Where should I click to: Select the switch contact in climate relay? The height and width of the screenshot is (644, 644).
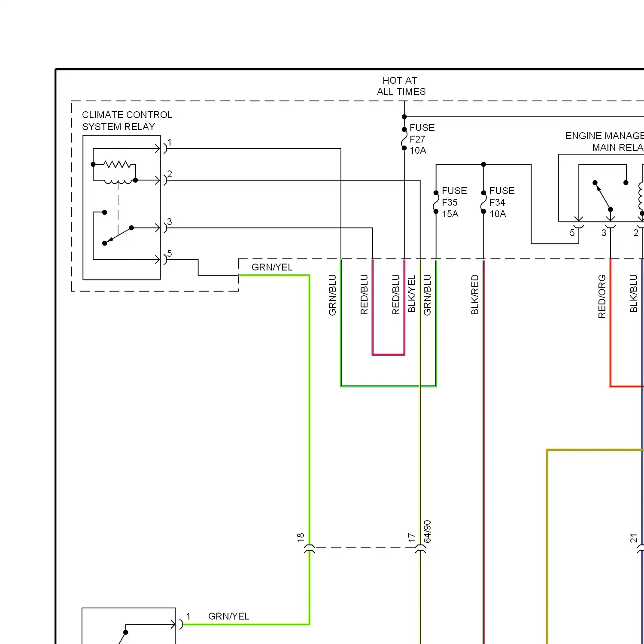coord(118,234)
